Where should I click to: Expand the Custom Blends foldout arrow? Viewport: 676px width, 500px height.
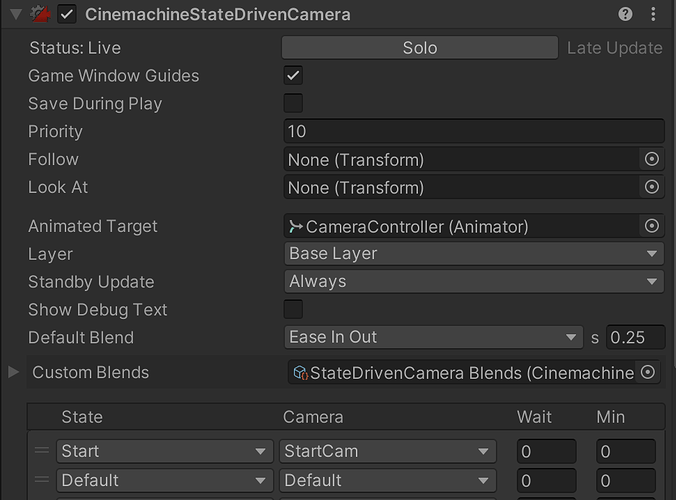coord(13,372)
